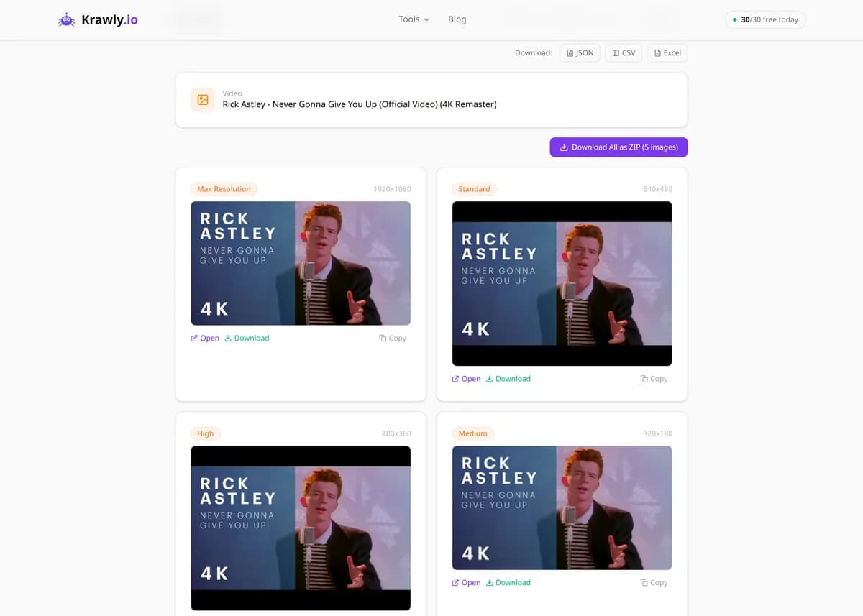Click the High quality thumbnail image
This screenshot has width=863, height=616.
point(301,528)
